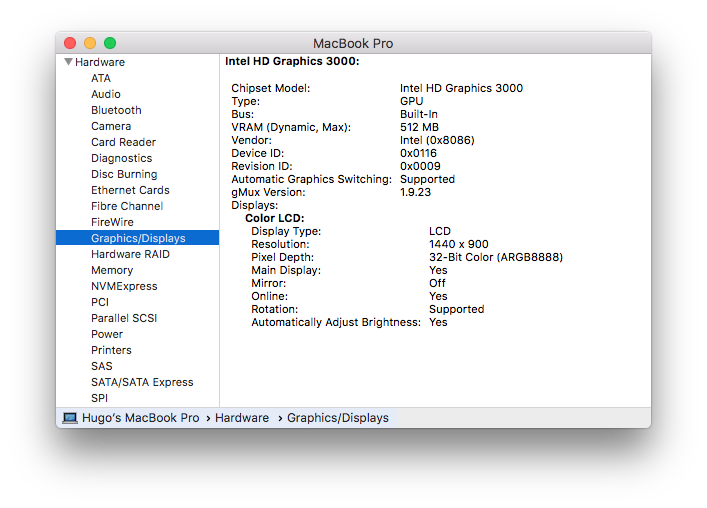Viewport: 707px width, 508px height.
Task: Click the 512 MB VRAM value
Action: pos(419,127)
